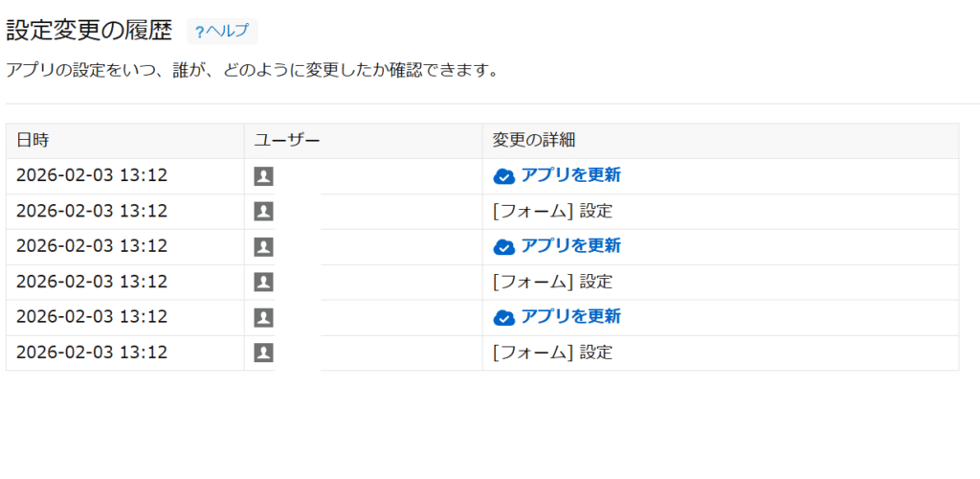Select the last [フォーム] 設定 entry
The image size is (980, 479).
(x=552, y=353)
